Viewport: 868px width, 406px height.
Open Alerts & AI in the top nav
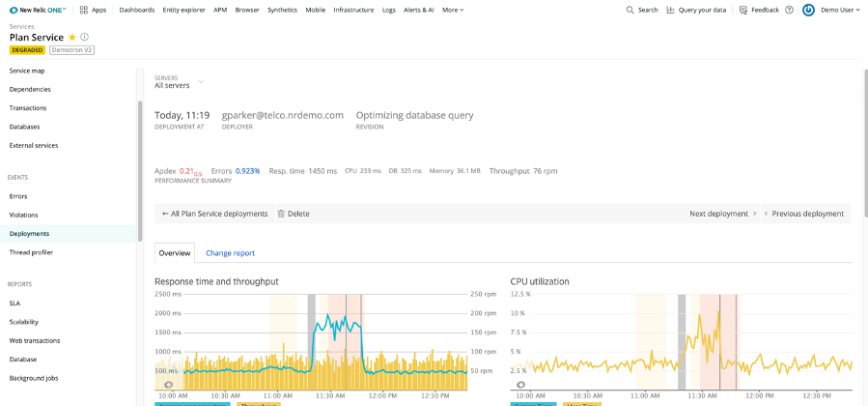(418, 10)
